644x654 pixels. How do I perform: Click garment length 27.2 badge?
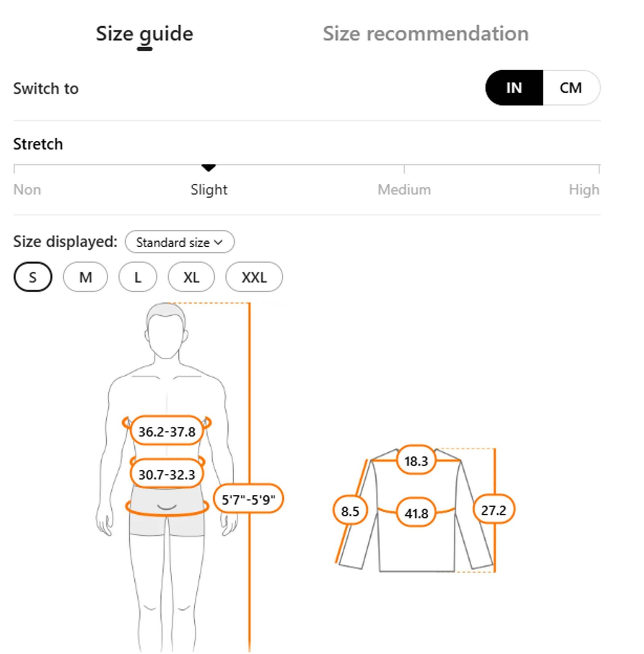coord(493,510)
